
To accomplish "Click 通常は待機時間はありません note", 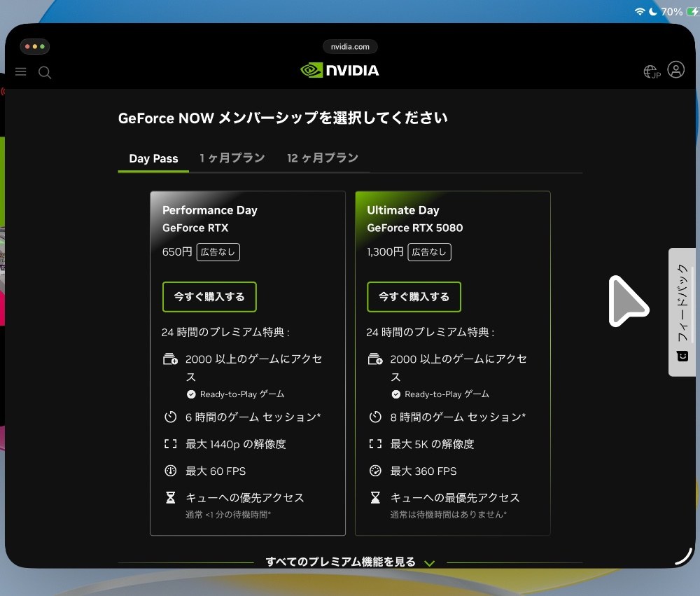I will [448, 515].
